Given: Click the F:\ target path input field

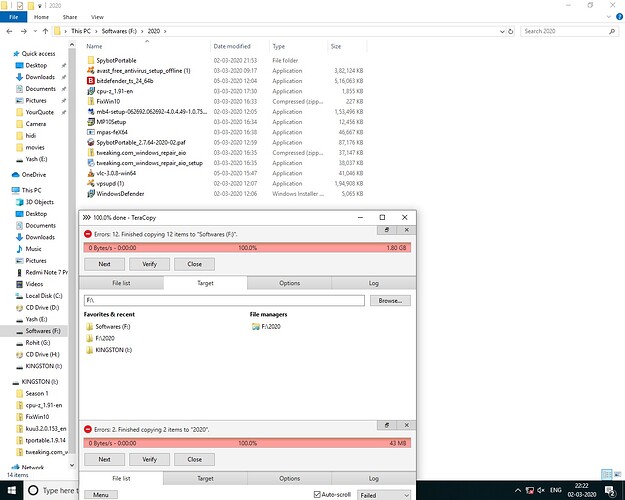Looking at the screenshot, I should (222, 300).
